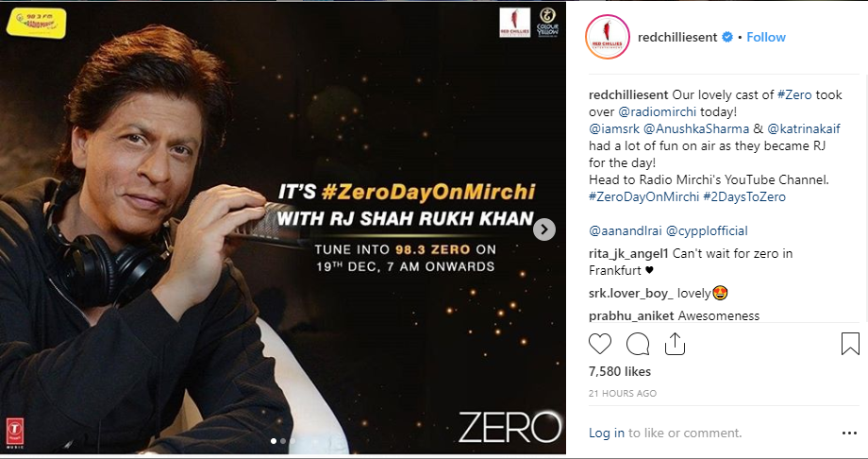The width and height of the screenshot is (868, 459).
Task: Share the post using the upload arrow icon
Action: click(675, 344)
